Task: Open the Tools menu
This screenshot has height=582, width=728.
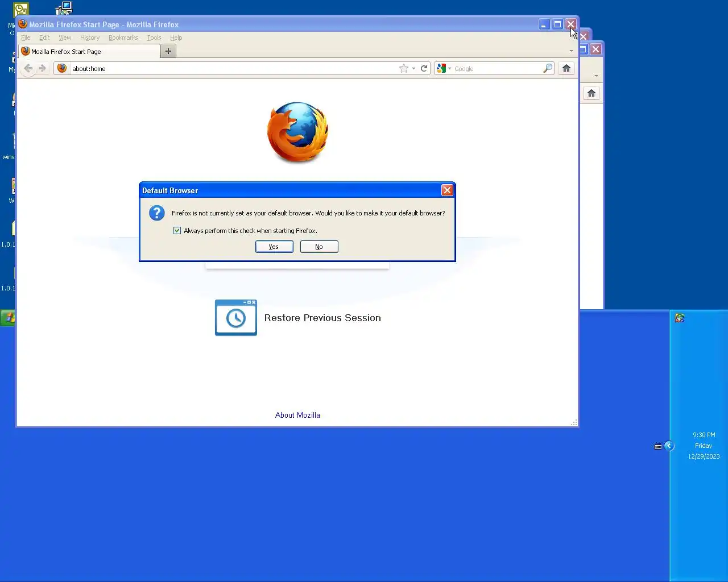Action: [154, 38]
